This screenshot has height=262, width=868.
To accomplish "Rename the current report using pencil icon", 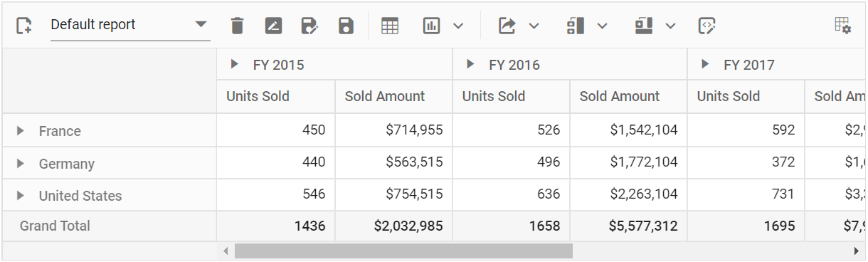I will (x=273, y=26).
